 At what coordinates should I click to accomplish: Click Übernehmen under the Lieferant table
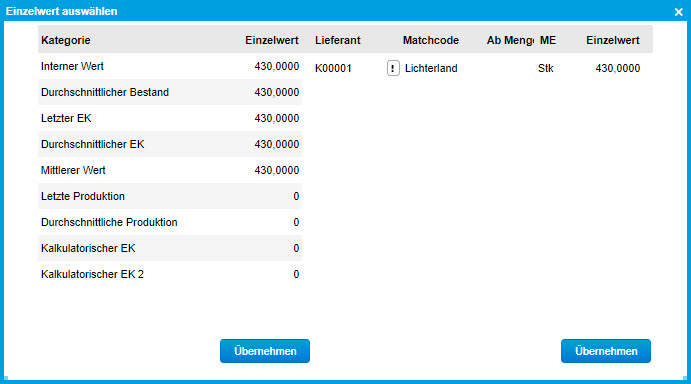pos(606,351)
